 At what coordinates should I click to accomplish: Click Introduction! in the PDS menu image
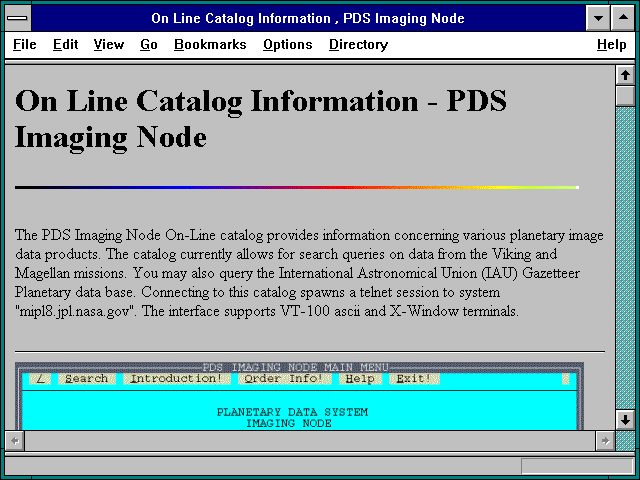(176, 379)
